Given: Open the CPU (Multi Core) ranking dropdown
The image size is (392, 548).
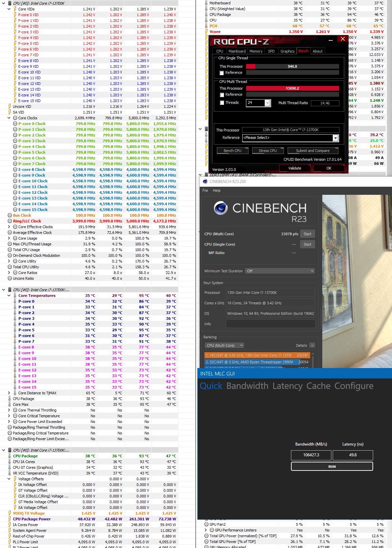Looking at the screenshot, I should coord(224,345).
